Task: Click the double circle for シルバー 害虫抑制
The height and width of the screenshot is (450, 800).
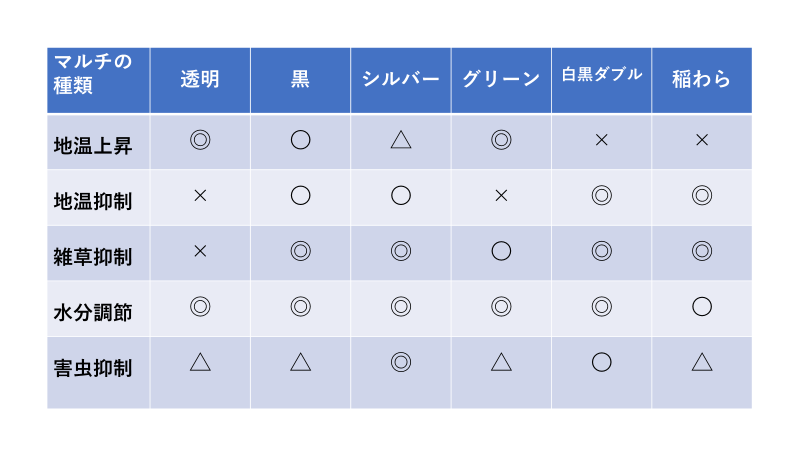Action: click(401, 362)
